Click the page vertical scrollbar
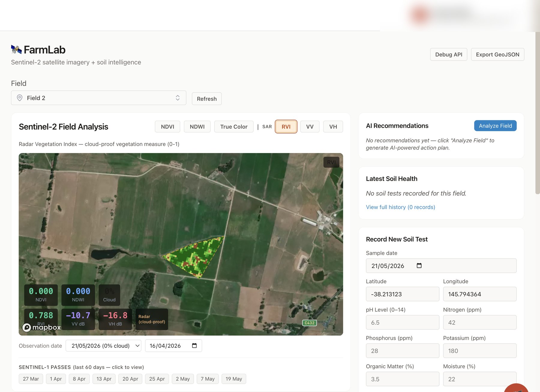The height and width of the screenshot is (392, 540). 537,113
